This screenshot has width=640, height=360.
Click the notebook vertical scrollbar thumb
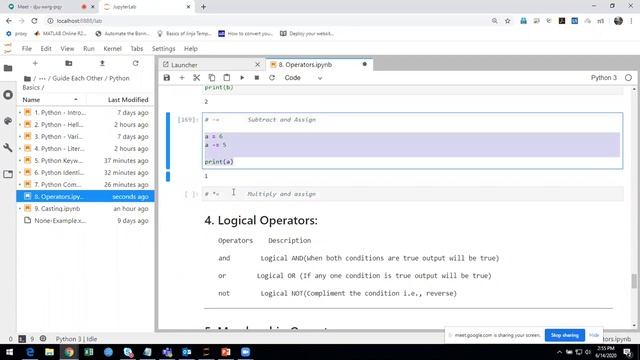[x=633, y=281]
